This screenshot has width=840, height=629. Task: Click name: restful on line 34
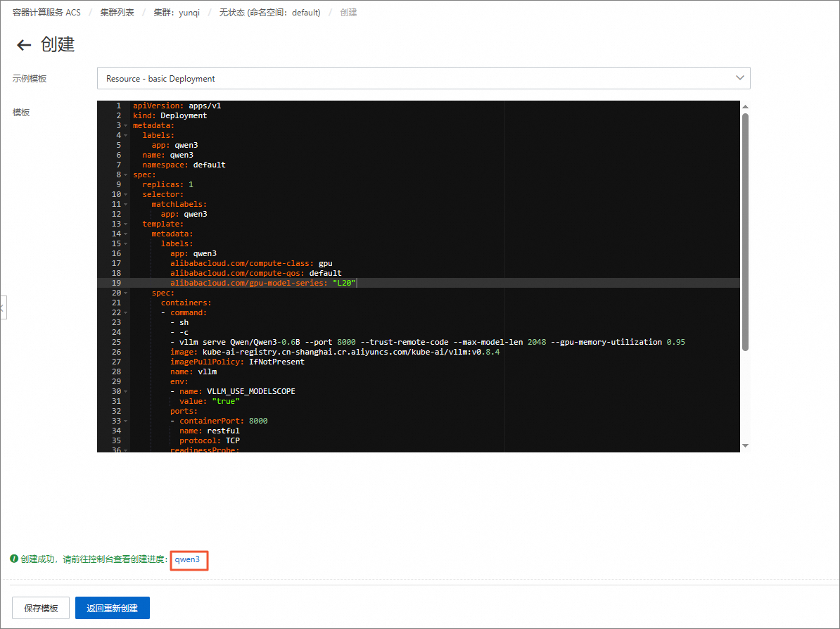point(210,431)
